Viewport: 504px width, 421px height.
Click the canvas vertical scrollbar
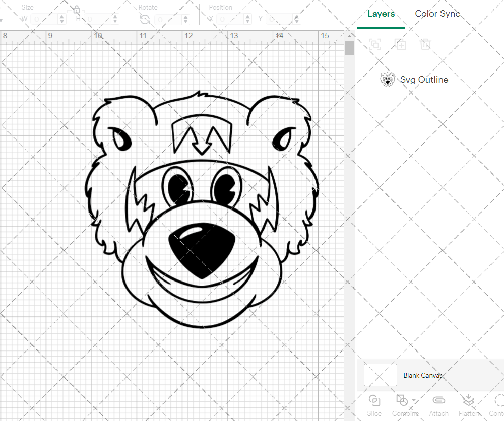[x=349, y=47]
